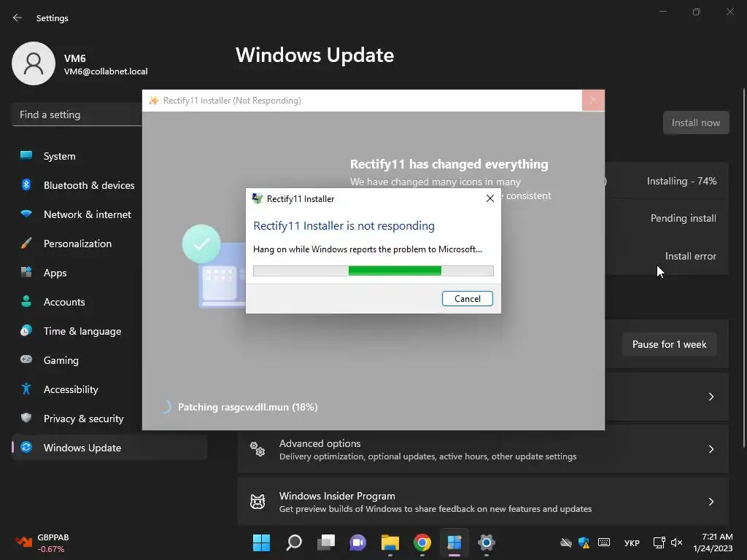Image resolution: width=747 pixels, height=560 pixels.
Task: Click Pause for 1 week button
Action: click(x=669, y=344)
